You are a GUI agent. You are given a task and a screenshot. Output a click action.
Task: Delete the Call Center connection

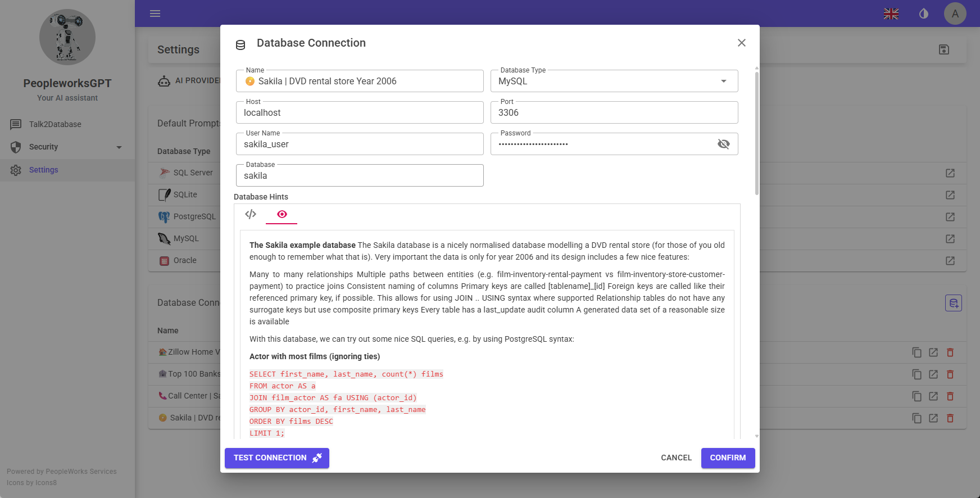click(950, 396)
